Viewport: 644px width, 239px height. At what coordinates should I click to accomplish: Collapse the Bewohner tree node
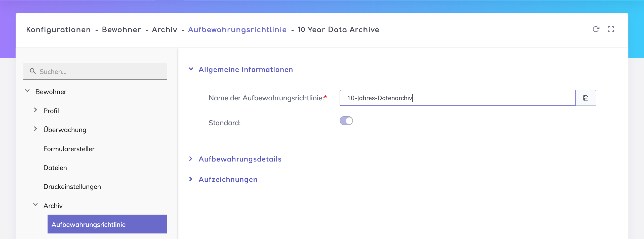[x=27, y=91]
